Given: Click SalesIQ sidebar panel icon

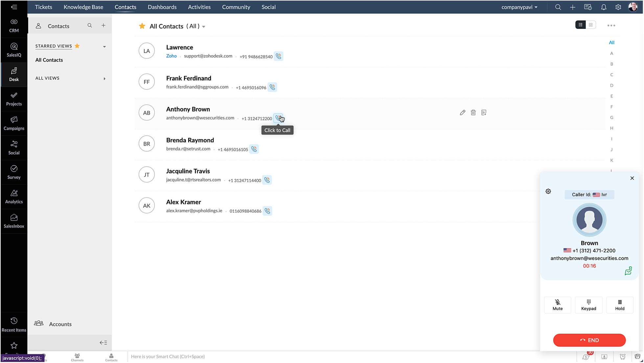Looking at the screenshot, I should click(x=14, y=50).
